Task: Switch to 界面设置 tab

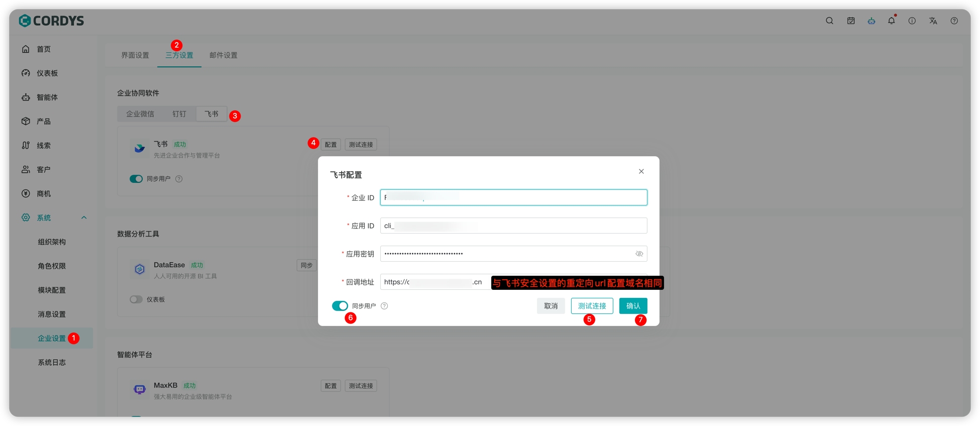Action: tap(135, 55)
